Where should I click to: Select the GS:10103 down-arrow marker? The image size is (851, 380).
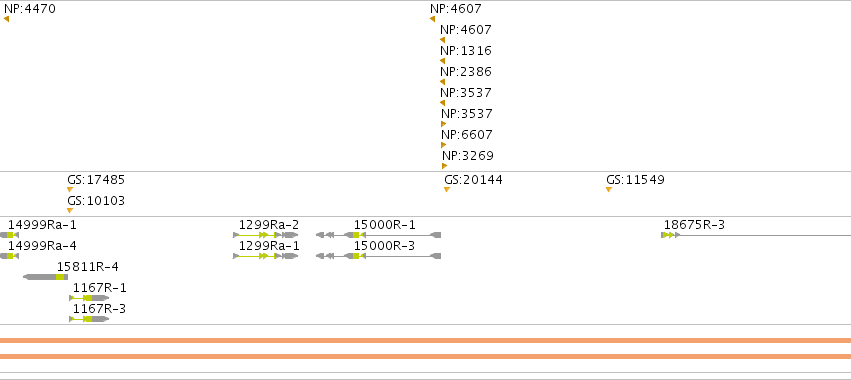(x=69, y=211)
